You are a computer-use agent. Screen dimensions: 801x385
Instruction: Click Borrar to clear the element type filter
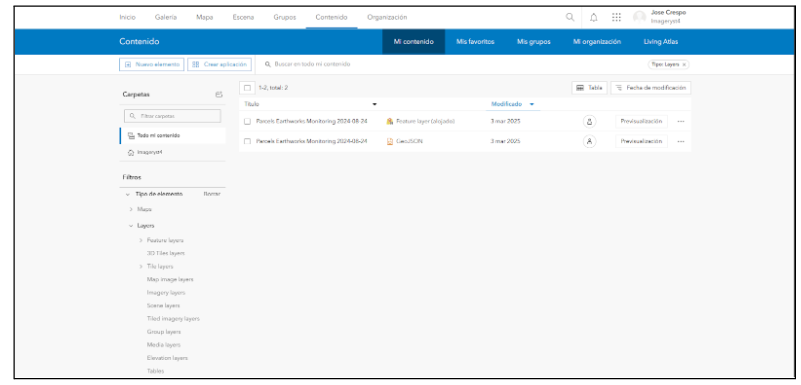(212, 194)
